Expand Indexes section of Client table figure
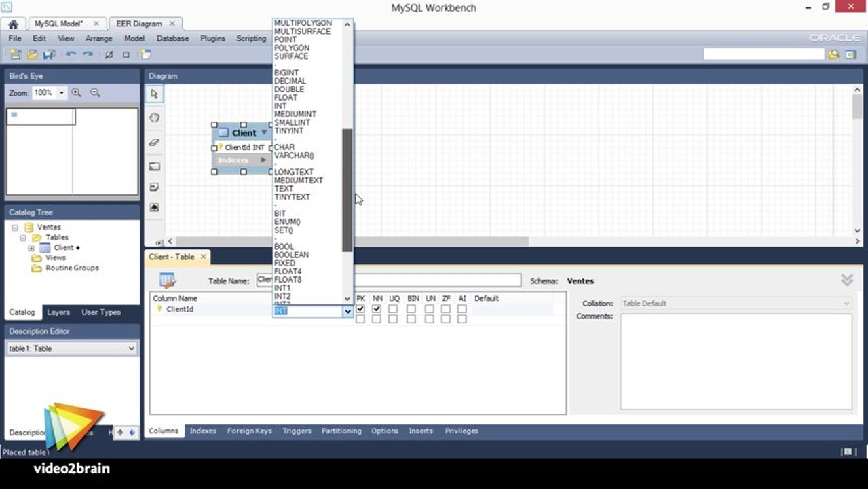 (264, 160)
